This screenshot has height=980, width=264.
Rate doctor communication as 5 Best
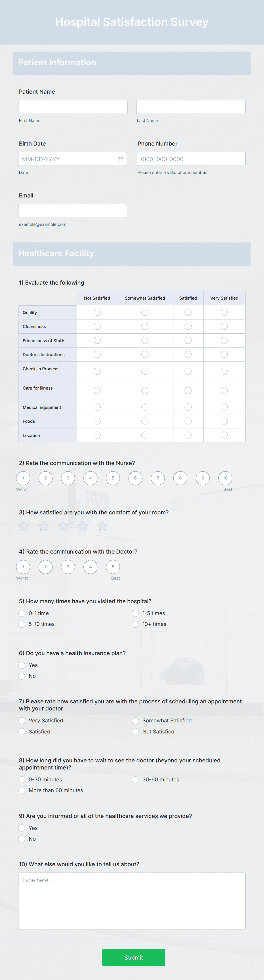click(113, 567)
